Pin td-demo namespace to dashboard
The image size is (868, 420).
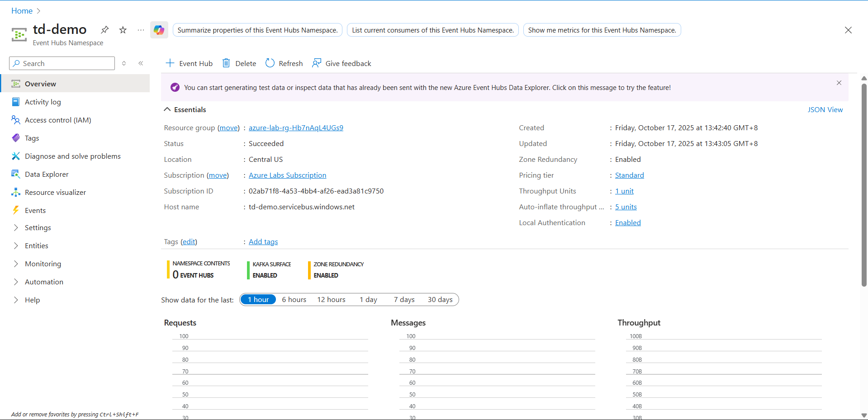coord(104,30)
